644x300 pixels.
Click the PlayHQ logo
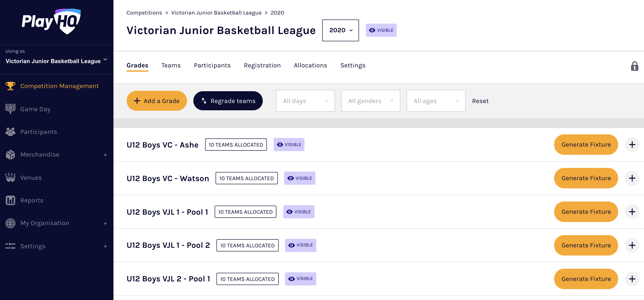pos(51,22)
